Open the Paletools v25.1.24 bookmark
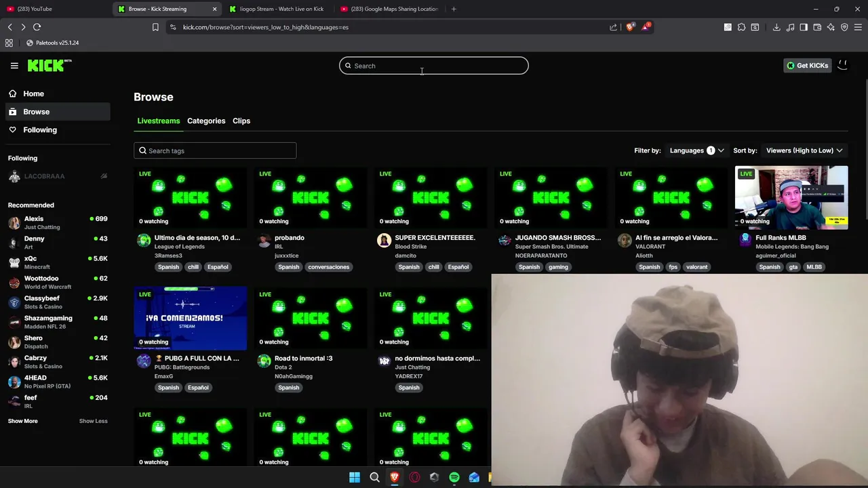This screenshot has height=488, width=868. click(x=52, y=43)
